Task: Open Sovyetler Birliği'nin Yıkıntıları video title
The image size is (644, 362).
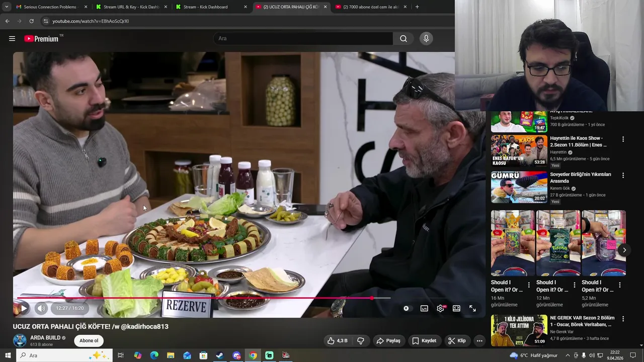Action: click(x=581, y=177)
